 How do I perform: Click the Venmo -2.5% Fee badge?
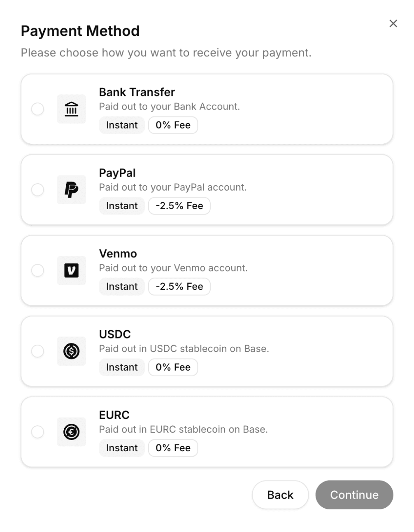pyautogui.click(x=179, y=287)
